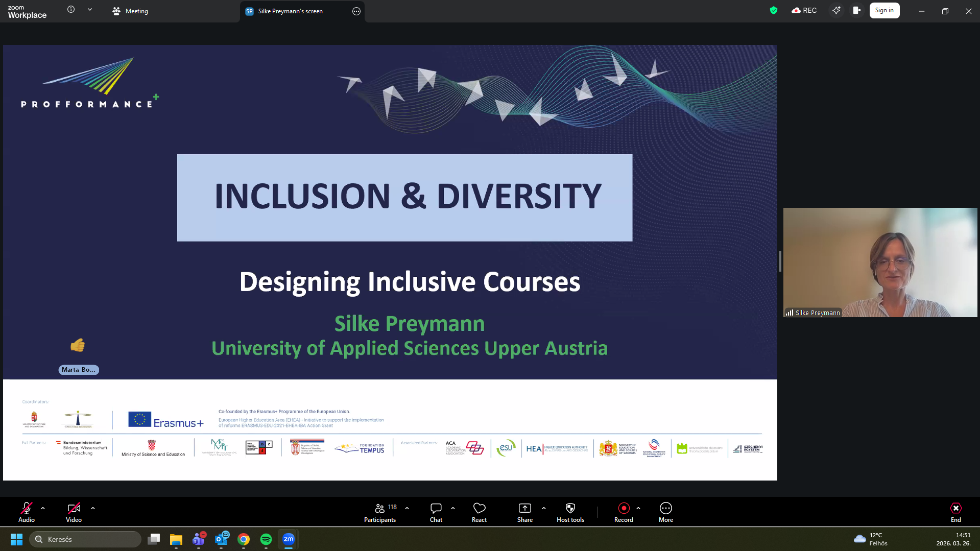Click the AI Companion sparkle icon
Image resolution: width=980 pixels, height=551 pixels.
click(x=836, y=11)
